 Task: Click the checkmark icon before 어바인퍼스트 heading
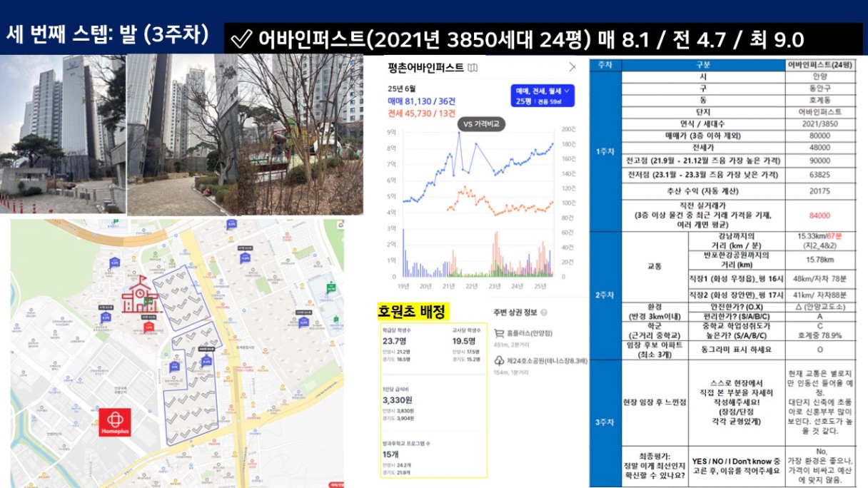[243, 38]
